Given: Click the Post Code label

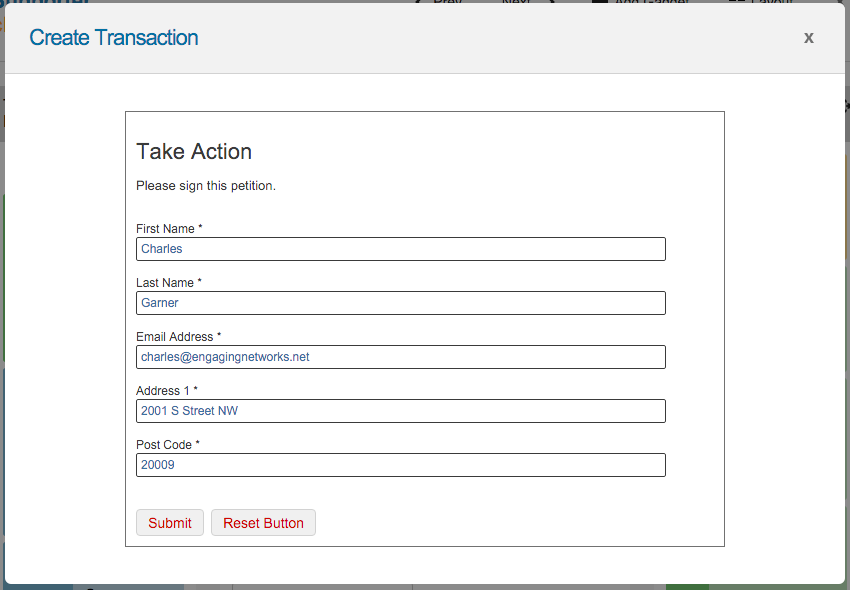Looking at the screenshot, I should coord(164,445).
